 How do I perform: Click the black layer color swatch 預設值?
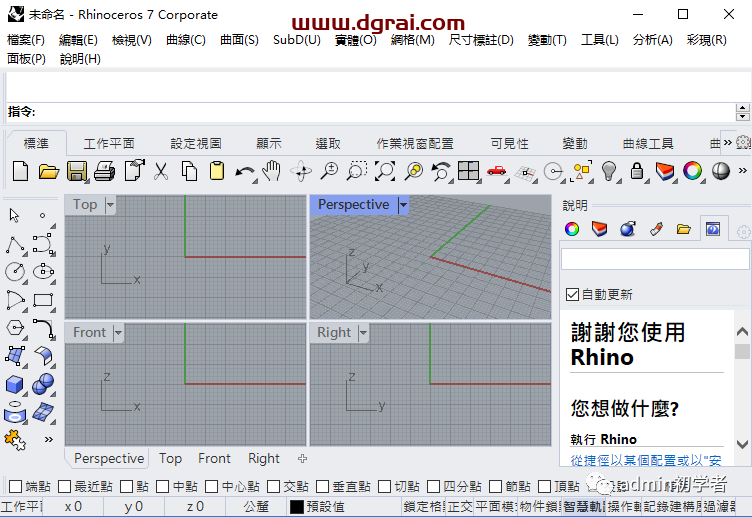pyautogui.click(x=297, y=506)
